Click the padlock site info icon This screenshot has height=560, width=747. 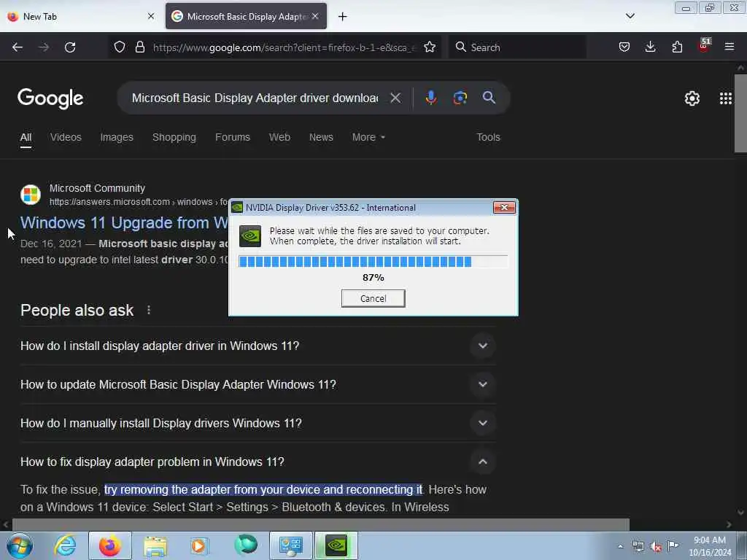click(139, 47)
